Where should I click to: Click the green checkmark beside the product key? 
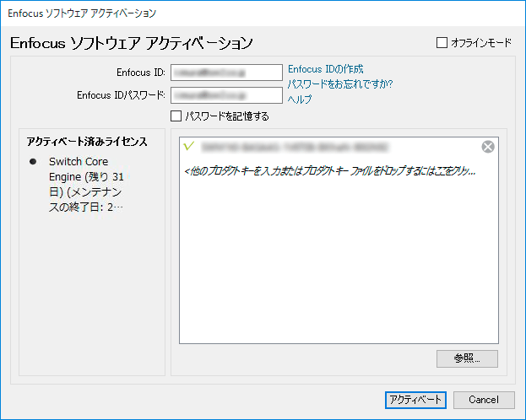point(189,146)
